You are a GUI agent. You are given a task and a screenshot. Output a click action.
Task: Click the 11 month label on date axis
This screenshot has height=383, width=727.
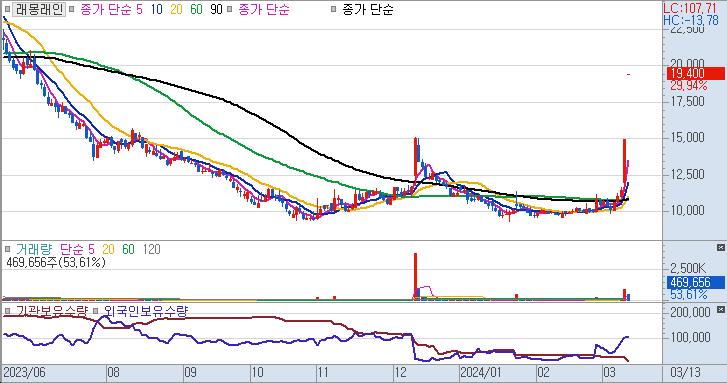[322, 372]
